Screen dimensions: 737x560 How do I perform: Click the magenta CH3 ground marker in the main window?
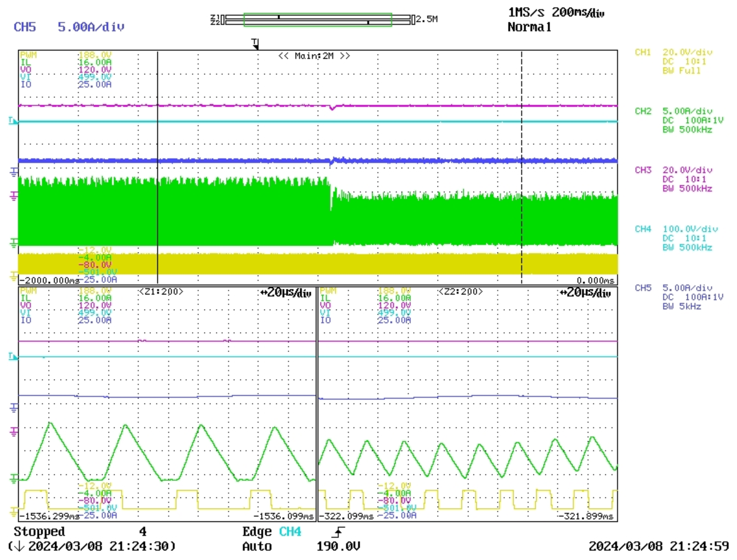(14, 196)
